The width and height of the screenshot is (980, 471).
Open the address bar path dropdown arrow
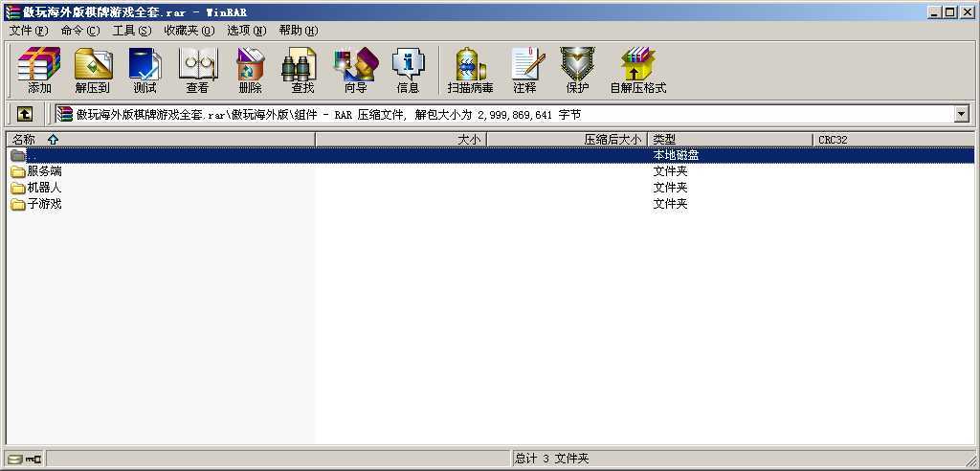pyautogui.click(x=961, y=114)
